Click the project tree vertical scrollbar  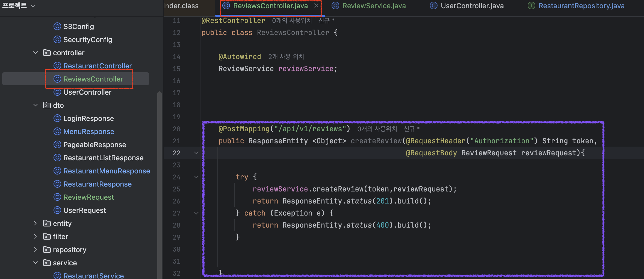159,185
